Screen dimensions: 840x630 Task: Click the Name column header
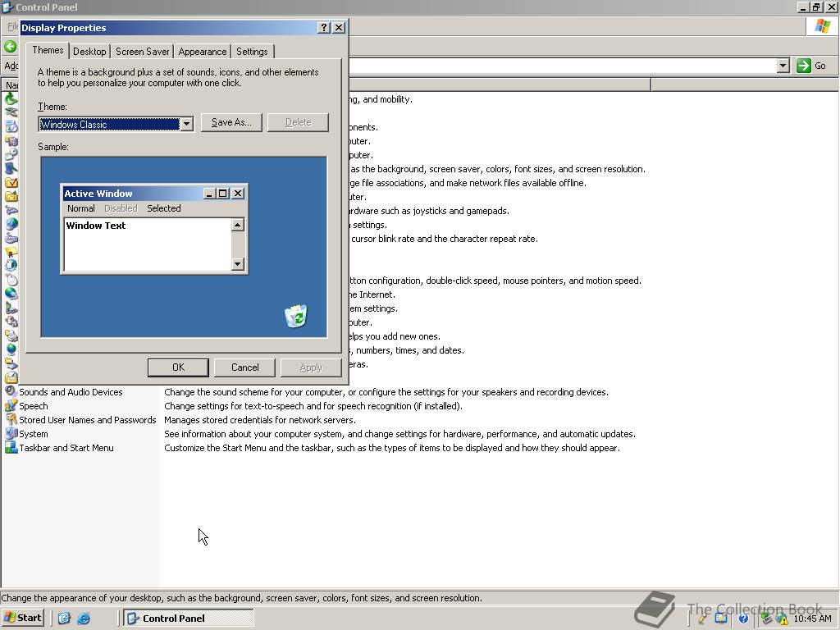point(11,85)
